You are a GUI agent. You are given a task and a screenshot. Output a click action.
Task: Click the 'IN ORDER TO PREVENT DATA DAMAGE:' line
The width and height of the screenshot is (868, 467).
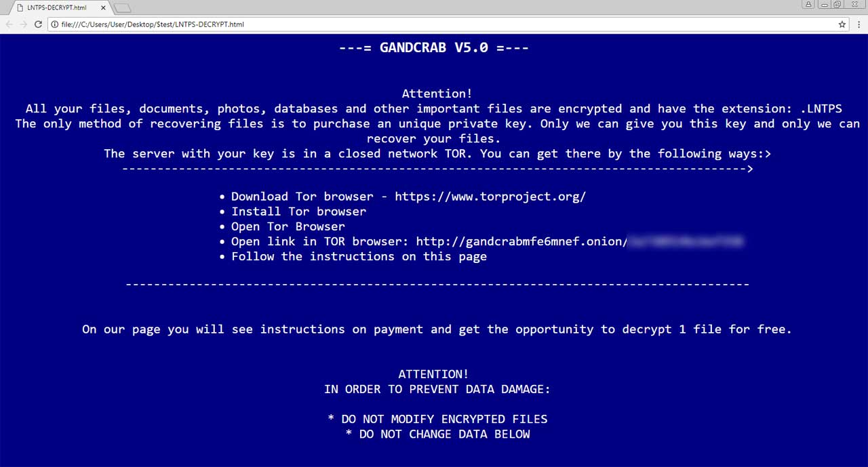click(437, 389)
